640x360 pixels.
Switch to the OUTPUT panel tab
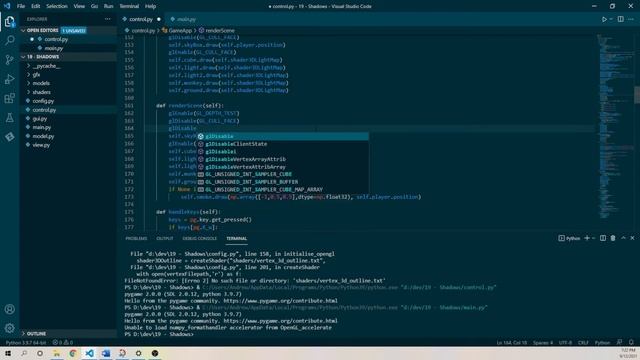tap(165, 238)
